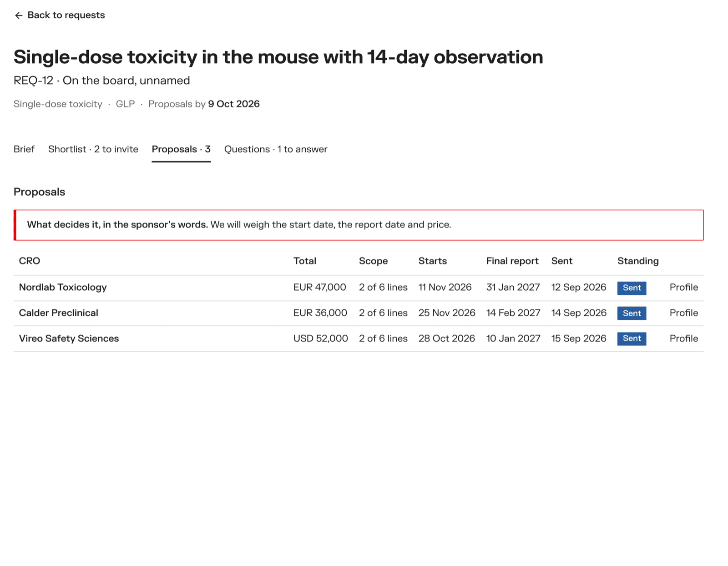Screen dimensions: 728x566
Task: Click the Scope column header
Action: tap(374, 261)
